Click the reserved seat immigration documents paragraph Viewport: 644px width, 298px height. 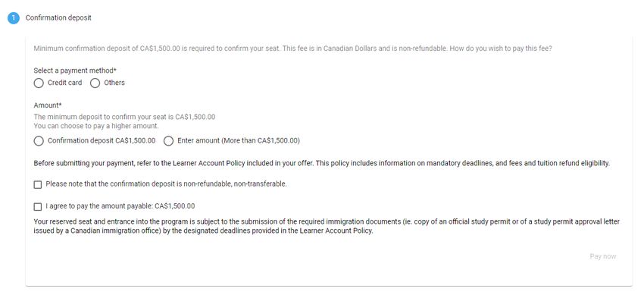[x=327, y=226]
